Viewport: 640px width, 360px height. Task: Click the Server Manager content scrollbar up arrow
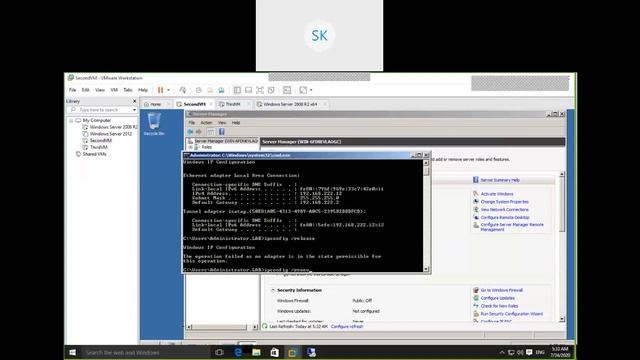562,174
